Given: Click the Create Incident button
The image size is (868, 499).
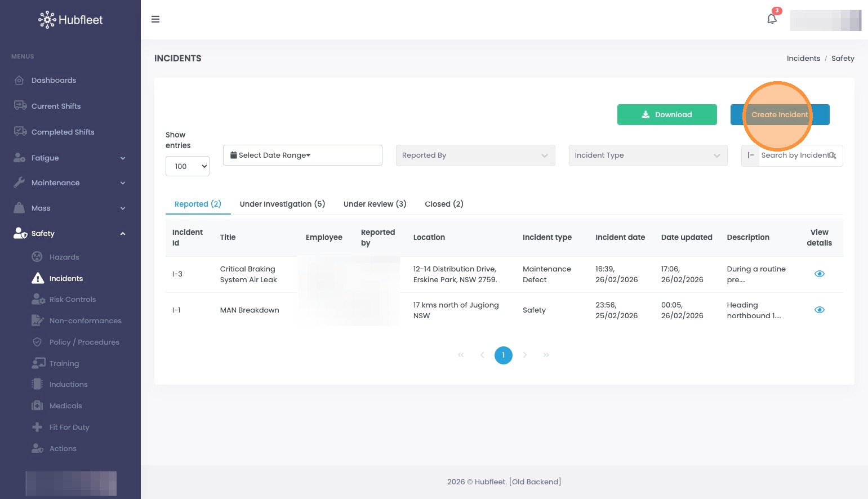Looking at the screenshot, I should pos(780,114).
